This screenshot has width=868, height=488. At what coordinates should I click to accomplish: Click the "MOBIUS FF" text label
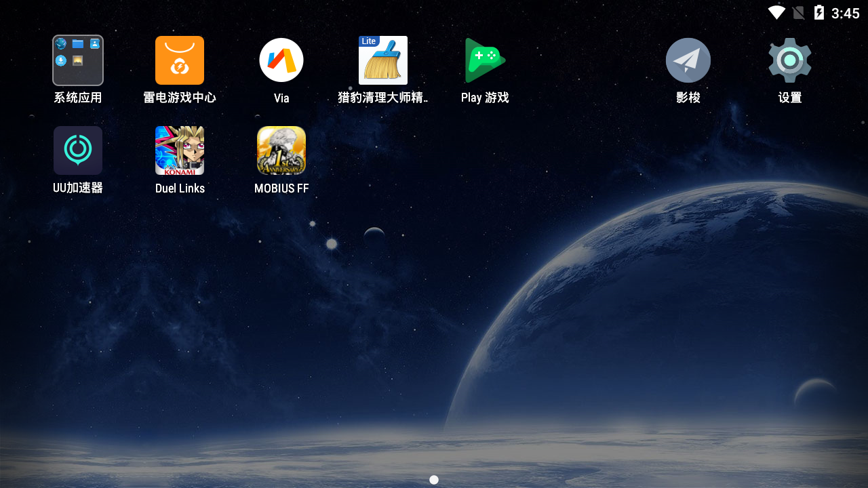[281, 188]
